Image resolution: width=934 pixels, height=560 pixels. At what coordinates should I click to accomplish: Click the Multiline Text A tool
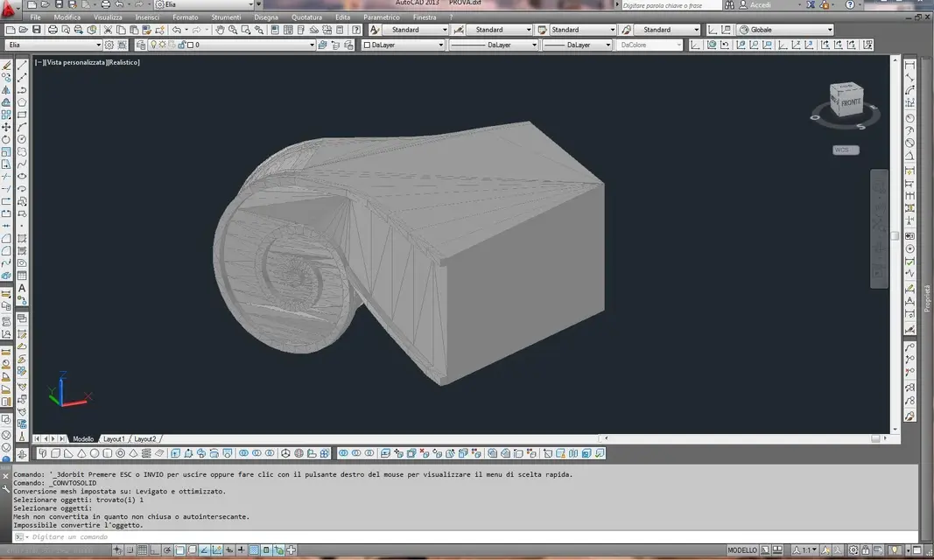(22, 288)
